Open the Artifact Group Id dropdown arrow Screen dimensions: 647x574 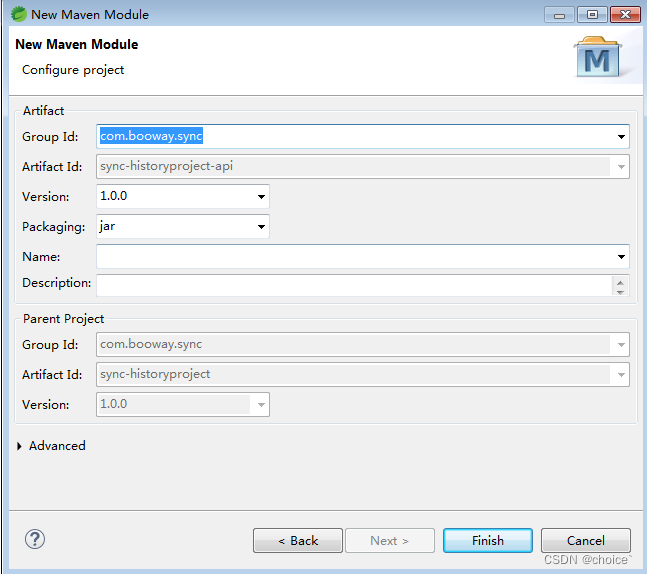[x=621, y=137]
